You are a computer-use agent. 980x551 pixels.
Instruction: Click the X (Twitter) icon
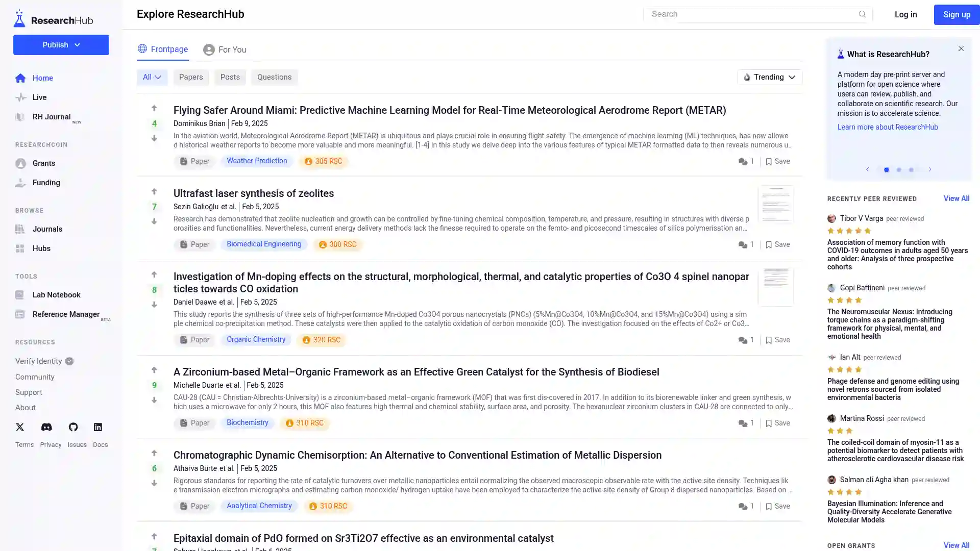[20, 427]
